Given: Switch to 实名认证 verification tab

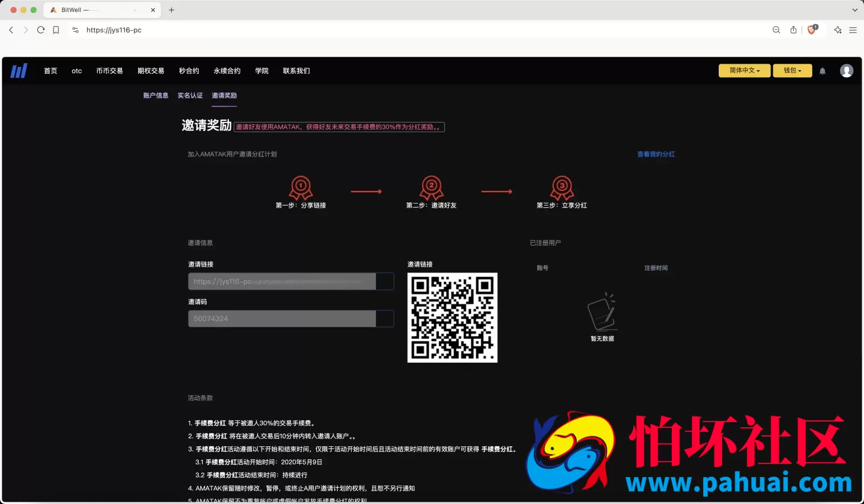Looking at the screenshot, I should (x=190, y=96).
